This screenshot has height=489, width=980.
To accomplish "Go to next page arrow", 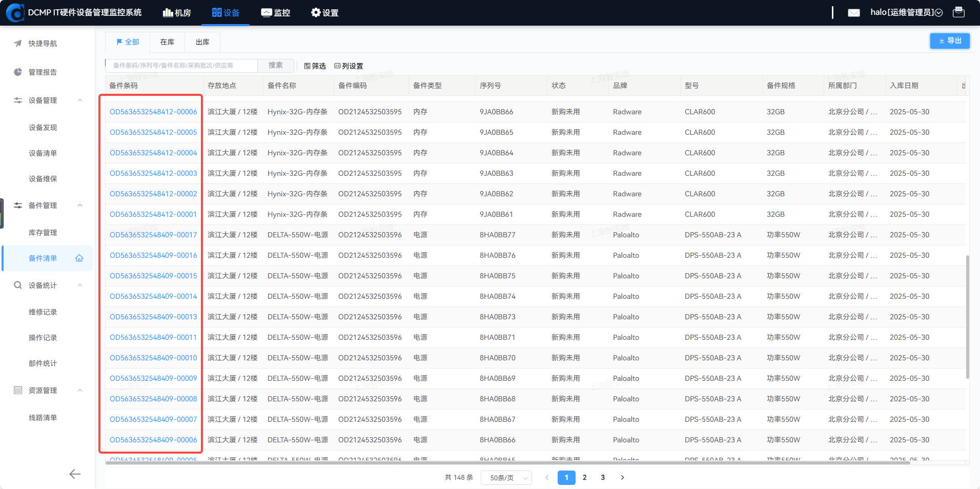I will point(622,478).
